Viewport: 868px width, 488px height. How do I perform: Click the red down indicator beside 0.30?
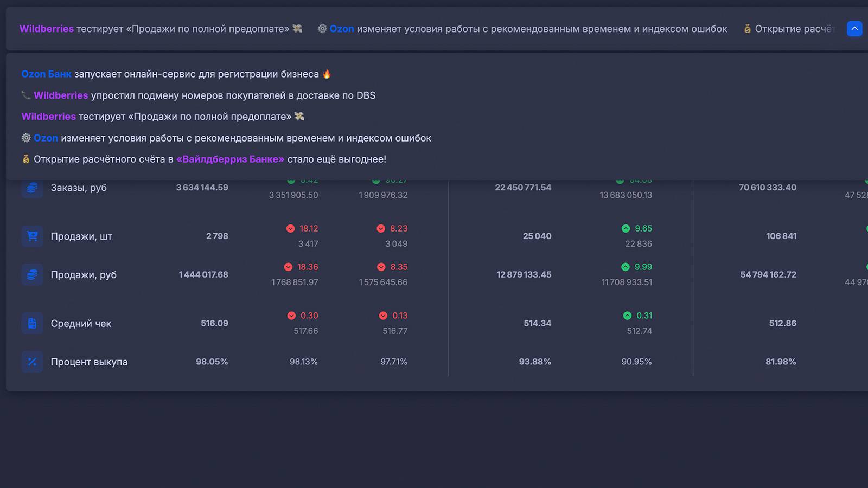coord(292,316)
